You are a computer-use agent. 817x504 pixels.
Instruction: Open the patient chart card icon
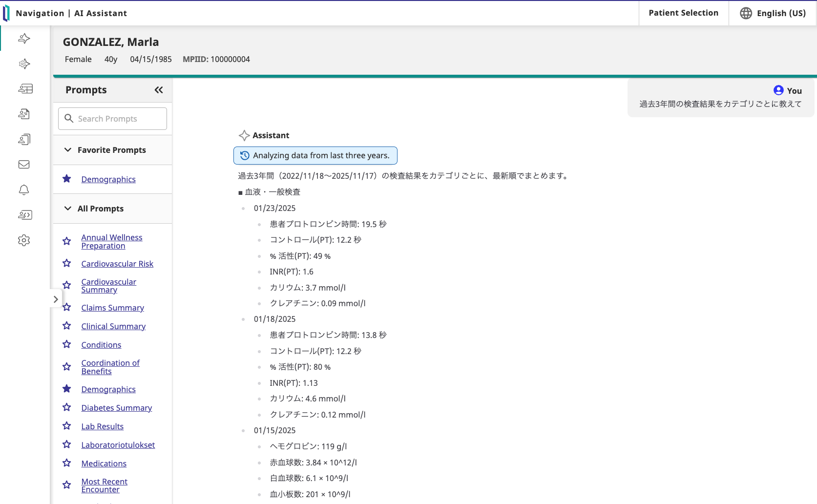tap(25, 89)
